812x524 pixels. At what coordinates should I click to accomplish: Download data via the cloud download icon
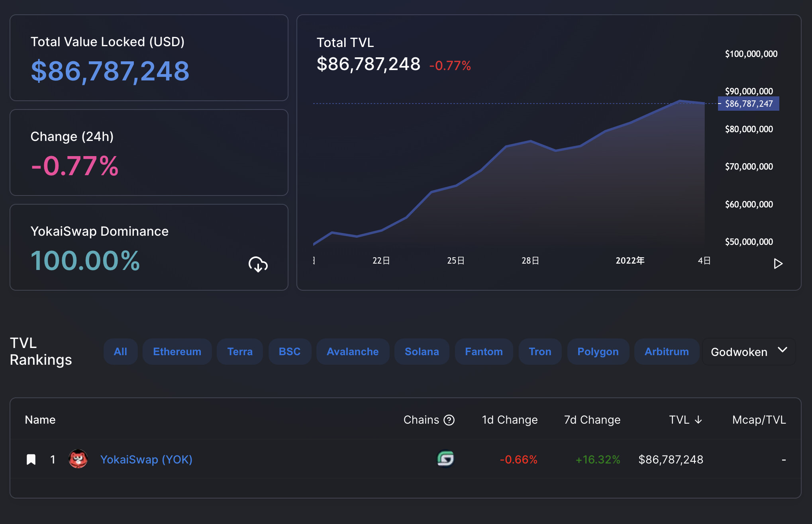(258, 264)
